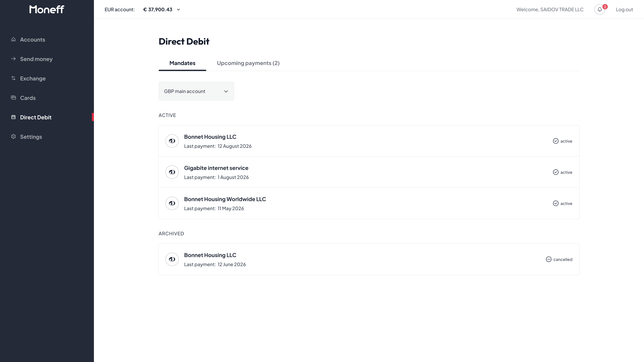Click eye icon for cancelled Bonnet Housing LLC

[172, 259]
